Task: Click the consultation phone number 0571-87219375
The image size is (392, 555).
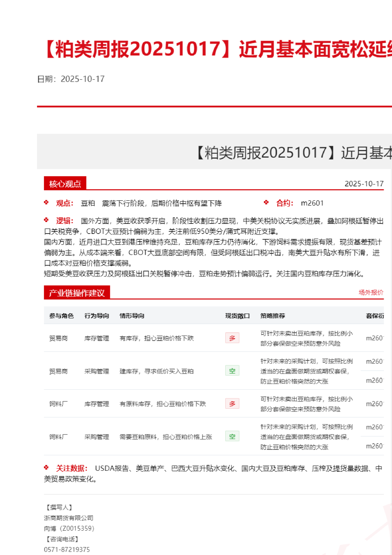Action: tap(67, 549)
